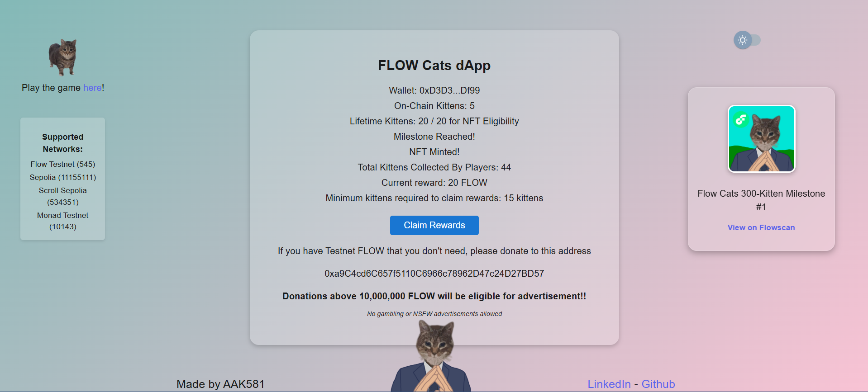
Task: Click the Sepolia (11155111) network entry
Action: [x=63, y=177]
